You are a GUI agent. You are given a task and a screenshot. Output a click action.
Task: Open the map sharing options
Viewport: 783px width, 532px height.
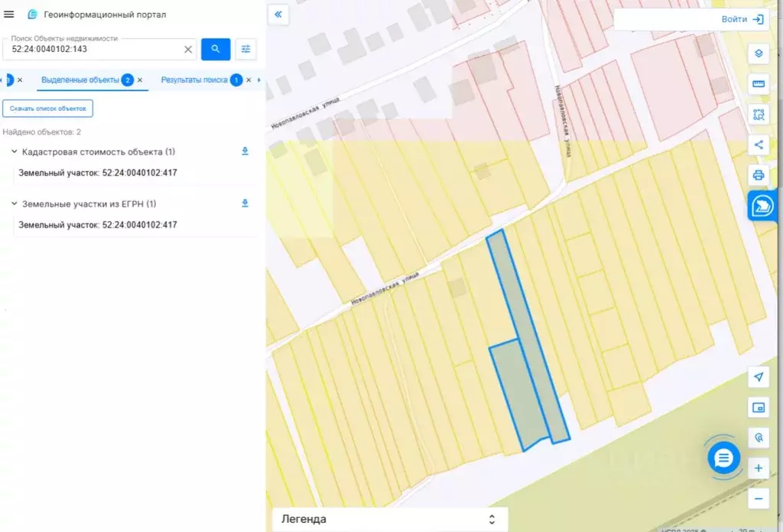pyautogui.click(x=759, y=144)
